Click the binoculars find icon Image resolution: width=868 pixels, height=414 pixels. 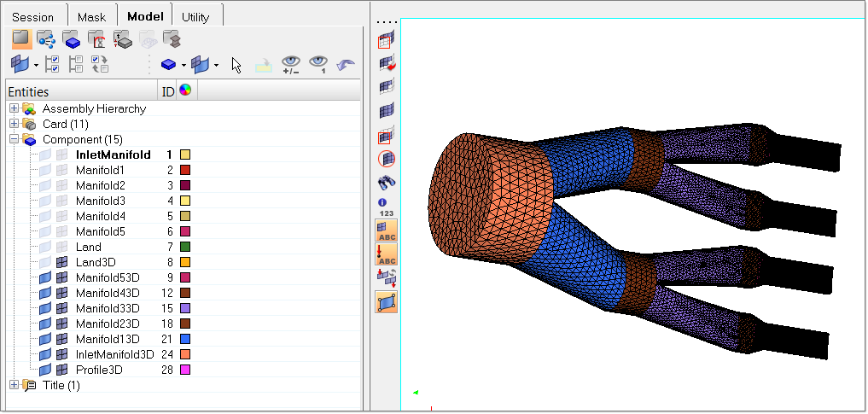point(387,181)
